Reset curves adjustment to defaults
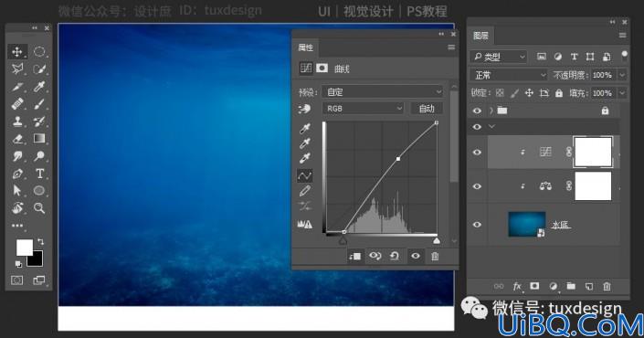This screenshot has width=644, height=338. [x=395, y=257]
